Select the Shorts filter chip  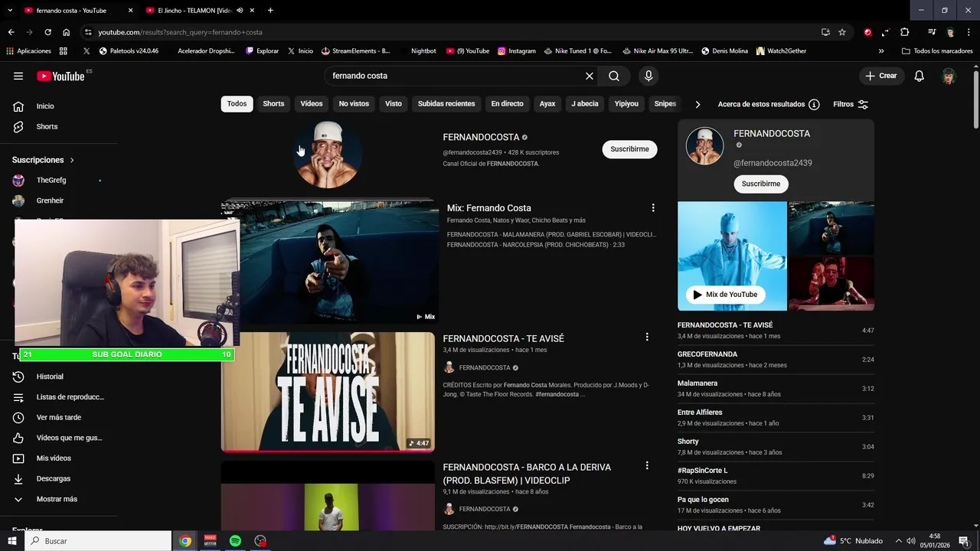click(x=273, y=104)
